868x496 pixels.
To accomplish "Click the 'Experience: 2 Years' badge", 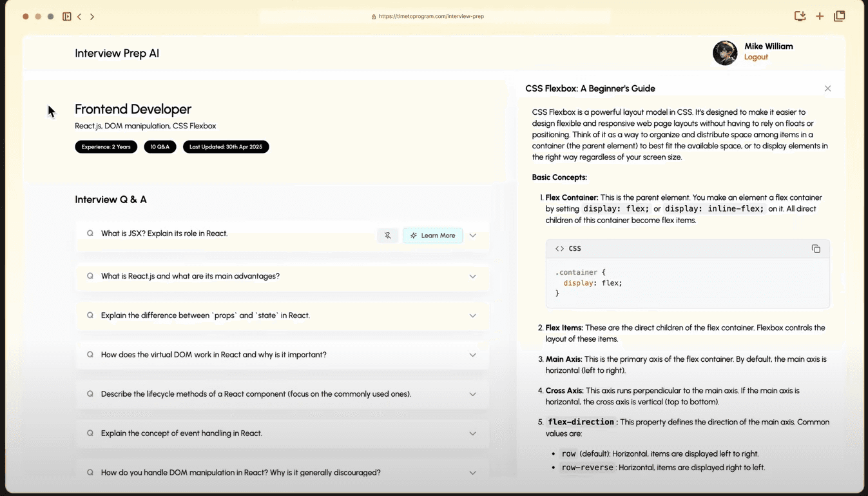I will click(106, 147).
